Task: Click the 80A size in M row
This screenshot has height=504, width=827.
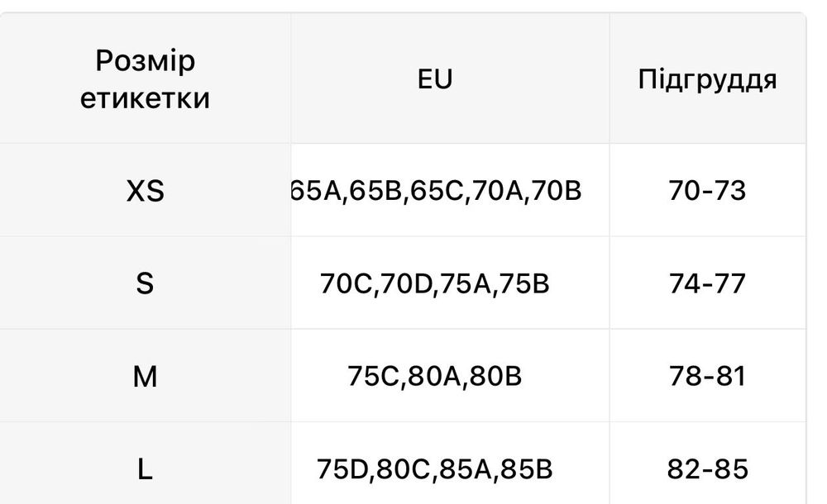Action: tap(434, 377)
